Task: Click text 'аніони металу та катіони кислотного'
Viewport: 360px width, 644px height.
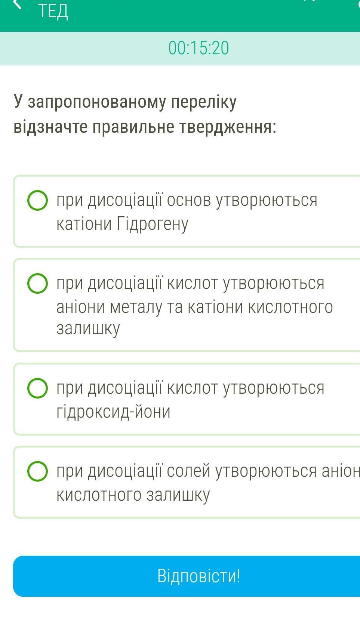Action: (194, 307)
